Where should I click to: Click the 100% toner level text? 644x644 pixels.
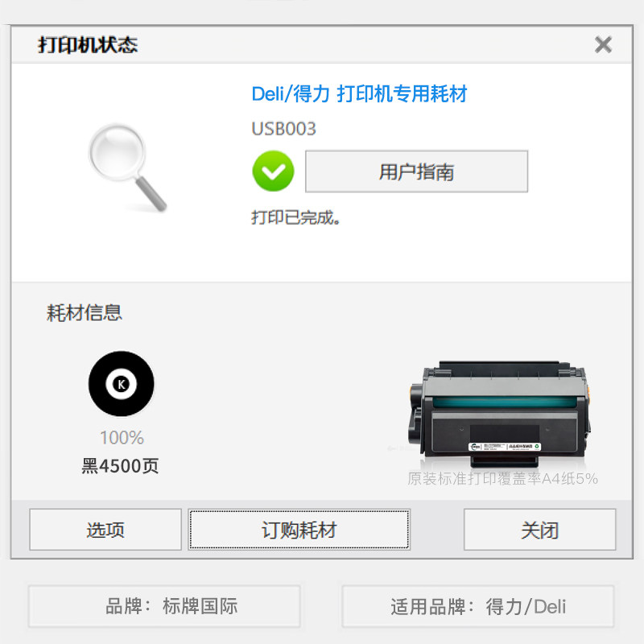(122, 438)
